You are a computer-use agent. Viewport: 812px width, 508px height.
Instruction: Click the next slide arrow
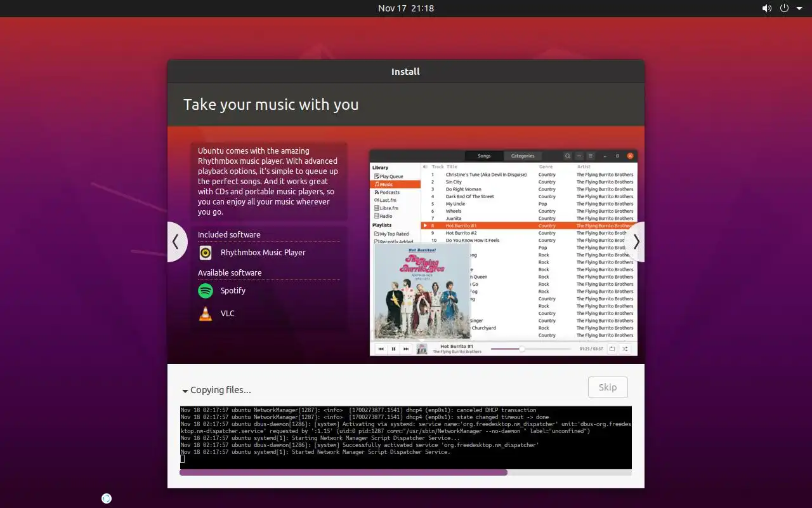pos(636,242)
